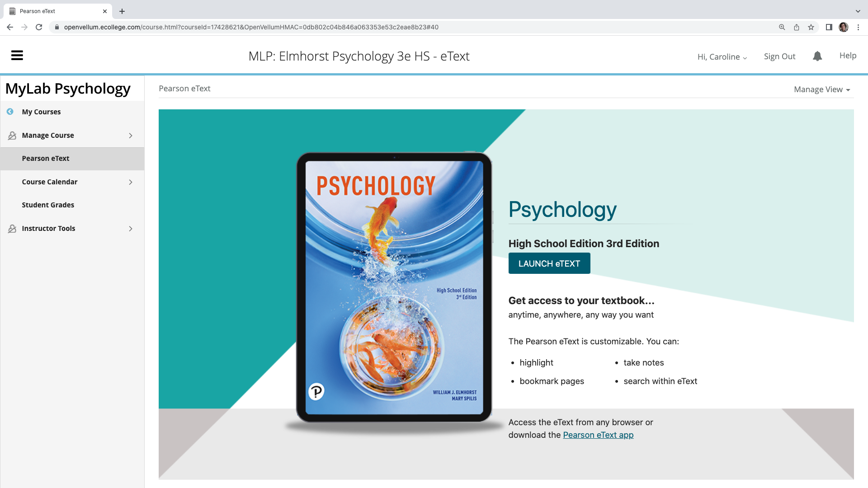Bookmark this page with the star icon

pos(811,27)
